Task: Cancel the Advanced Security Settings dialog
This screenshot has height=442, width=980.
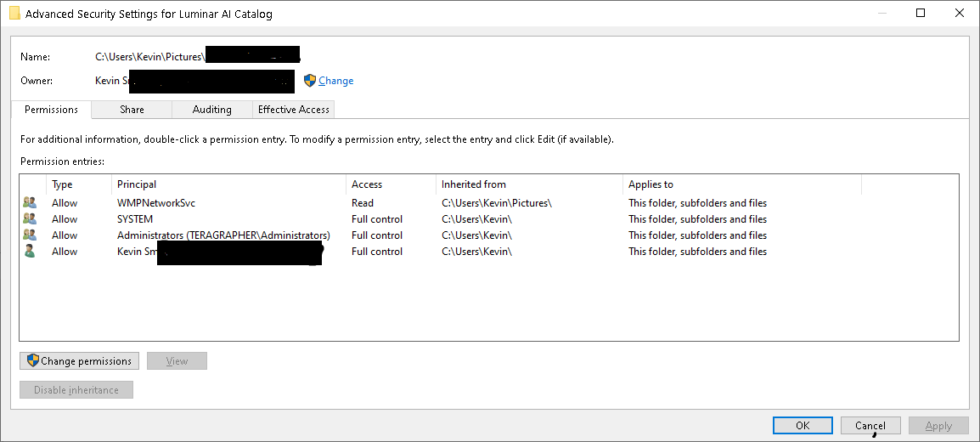Action: [870, 425]
